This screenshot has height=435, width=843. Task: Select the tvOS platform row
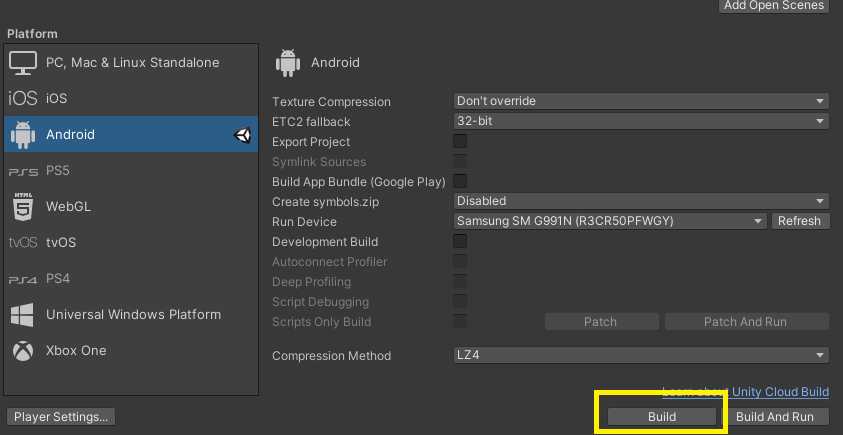pos(131,243)
